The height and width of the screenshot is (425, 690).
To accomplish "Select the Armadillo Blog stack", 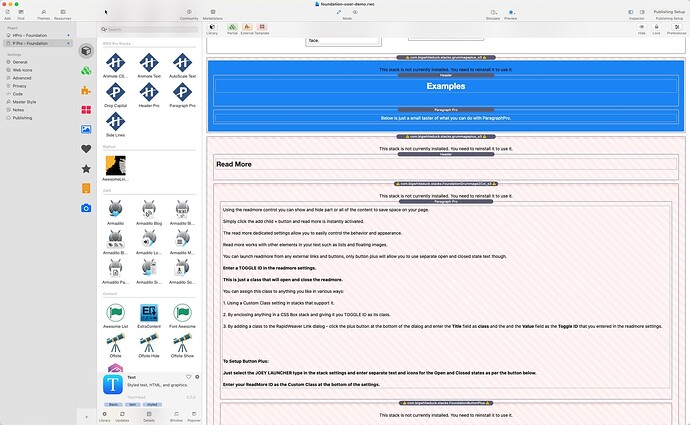I will click(x=149, y=212).
